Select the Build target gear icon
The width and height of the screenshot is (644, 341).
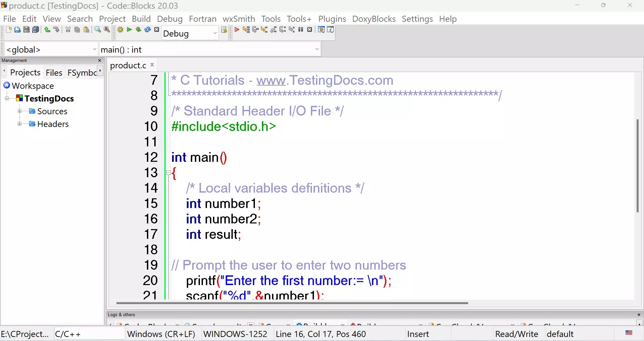point(120,30)
